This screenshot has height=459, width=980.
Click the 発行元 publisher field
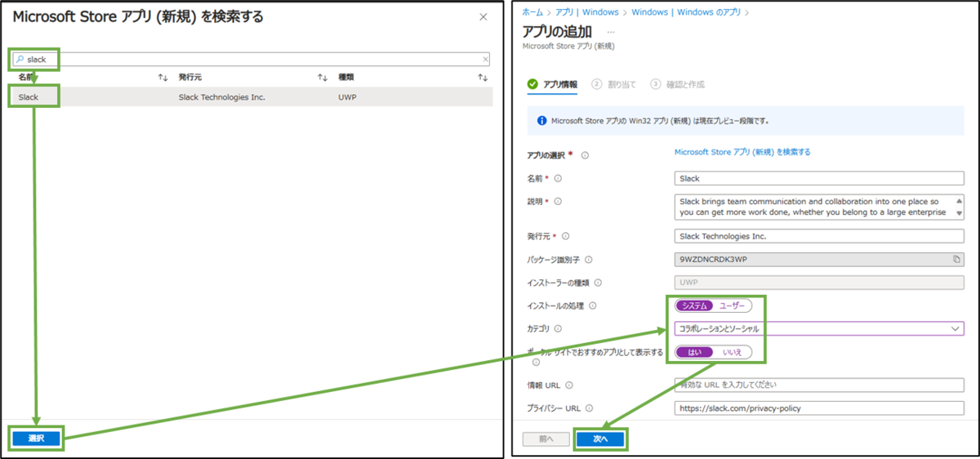click(819, 236)
